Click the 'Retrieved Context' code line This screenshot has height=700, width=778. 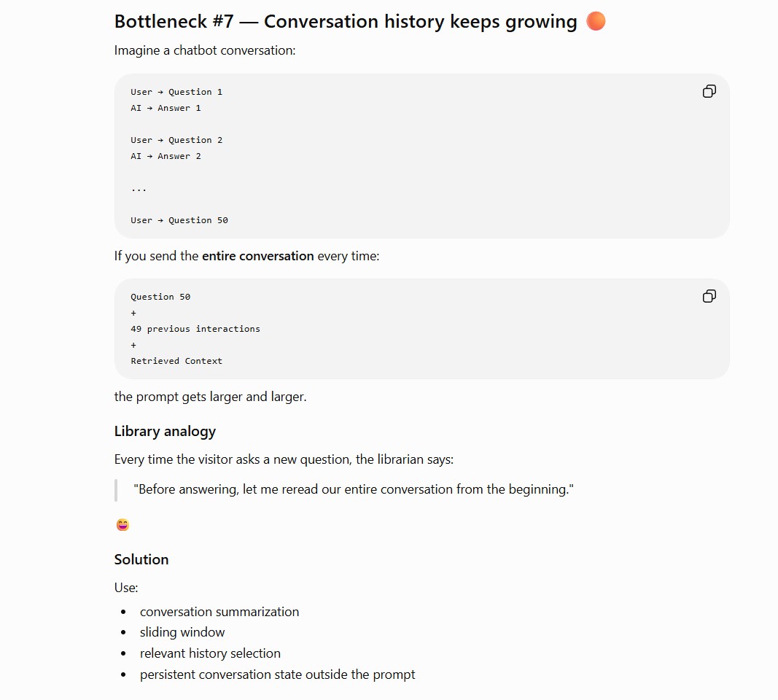pyautogui.click(x=176, y=361)
